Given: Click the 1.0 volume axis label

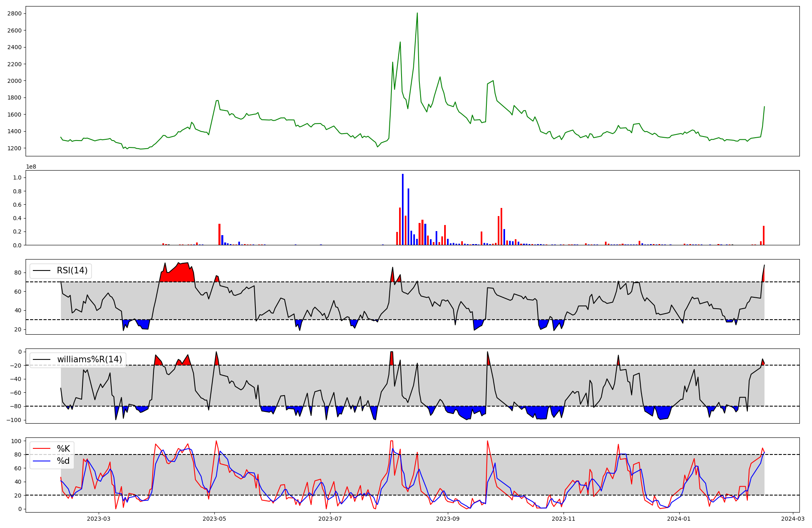Looking at the screenshot, I should click(17, 178).
